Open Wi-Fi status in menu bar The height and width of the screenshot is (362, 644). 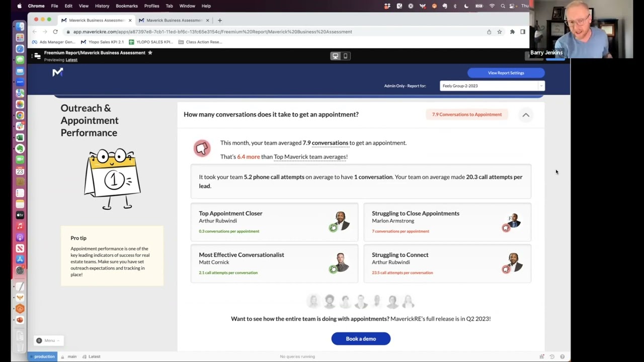pyautogui.click(x=492, y=6)
